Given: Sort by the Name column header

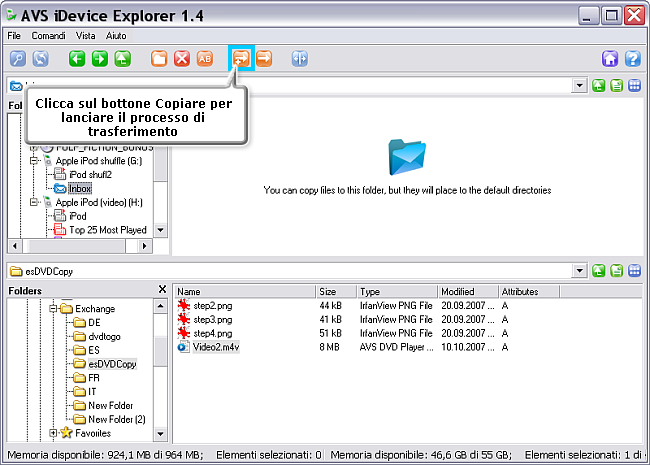Looking at the screenshot, I should pos(245,291).
